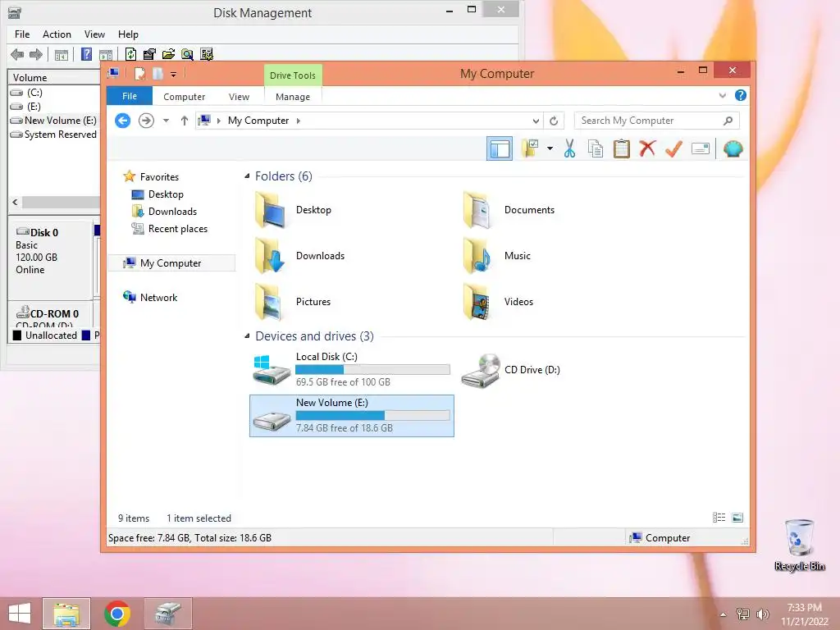This screenshot has width=840, height=630.
Task: Click the orange checkmark Properties icon
Action: coord(673,149)
